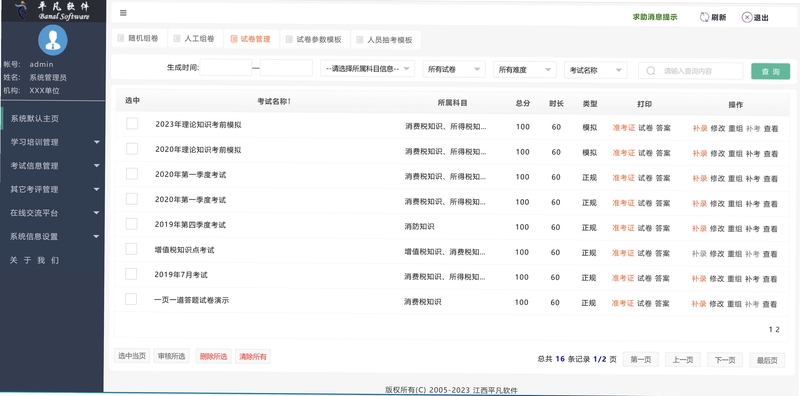Click the 请输入查询内容 search box

coord(691,71)
